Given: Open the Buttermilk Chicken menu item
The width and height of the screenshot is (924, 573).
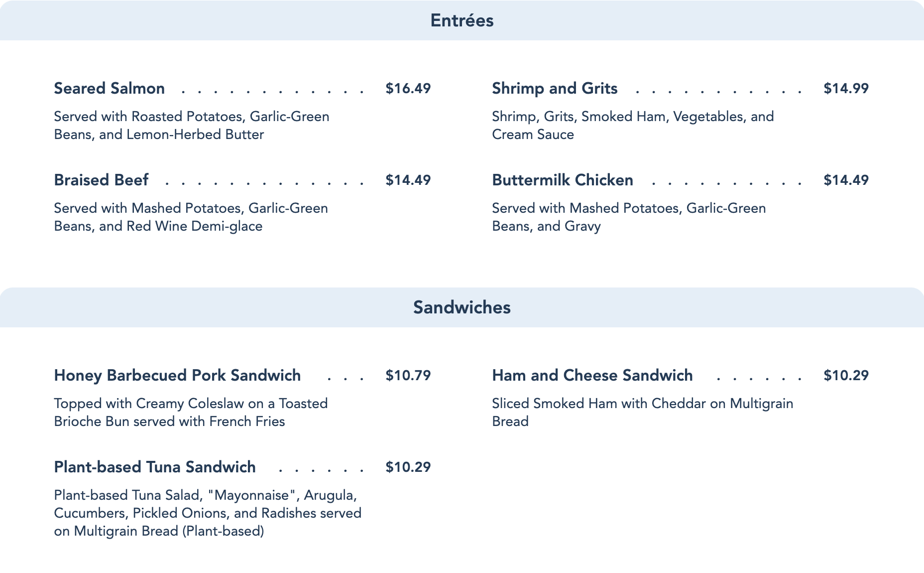Looking at the screenshot, I should [x=563, y=180].
